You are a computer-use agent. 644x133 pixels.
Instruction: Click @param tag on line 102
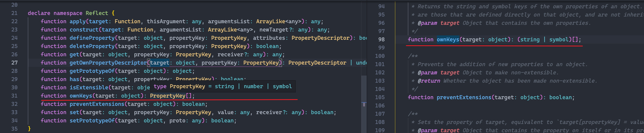(428, 73)
